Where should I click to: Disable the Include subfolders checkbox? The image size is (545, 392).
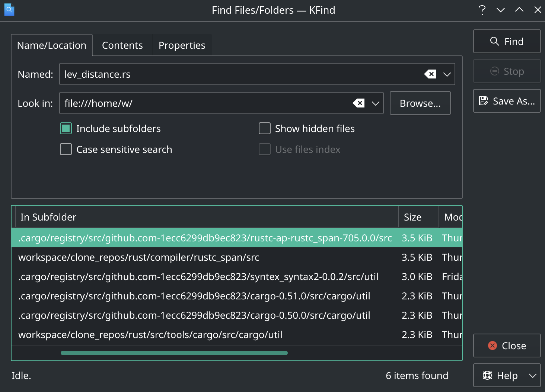click(x=66, y=129)
